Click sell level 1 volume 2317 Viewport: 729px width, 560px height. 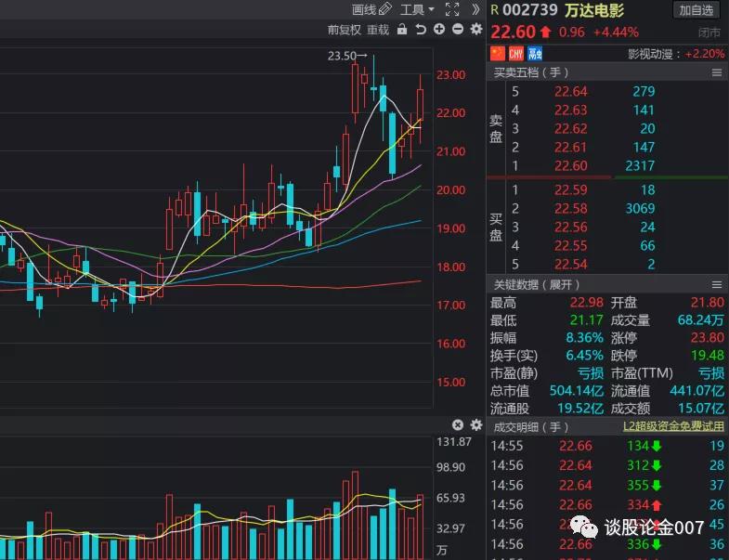[x=640, y=165]
